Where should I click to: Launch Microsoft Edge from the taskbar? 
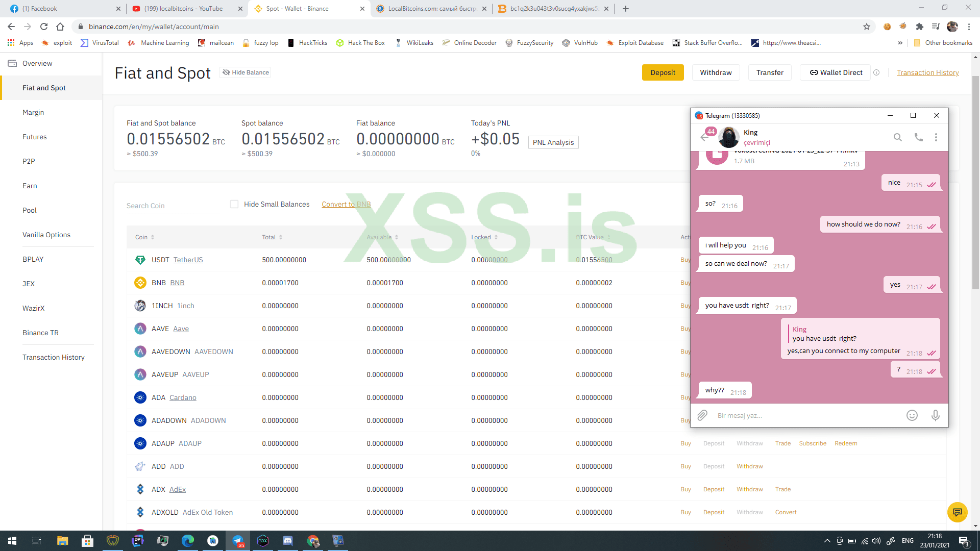188,541
